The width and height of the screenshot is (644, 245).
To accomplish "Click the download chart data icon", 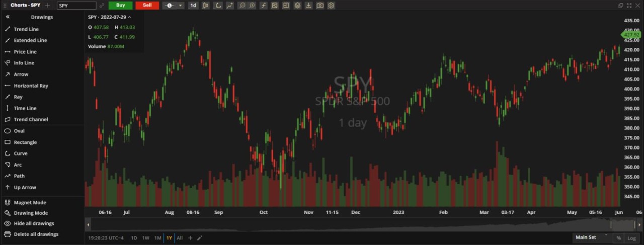I will coord(308,6).
